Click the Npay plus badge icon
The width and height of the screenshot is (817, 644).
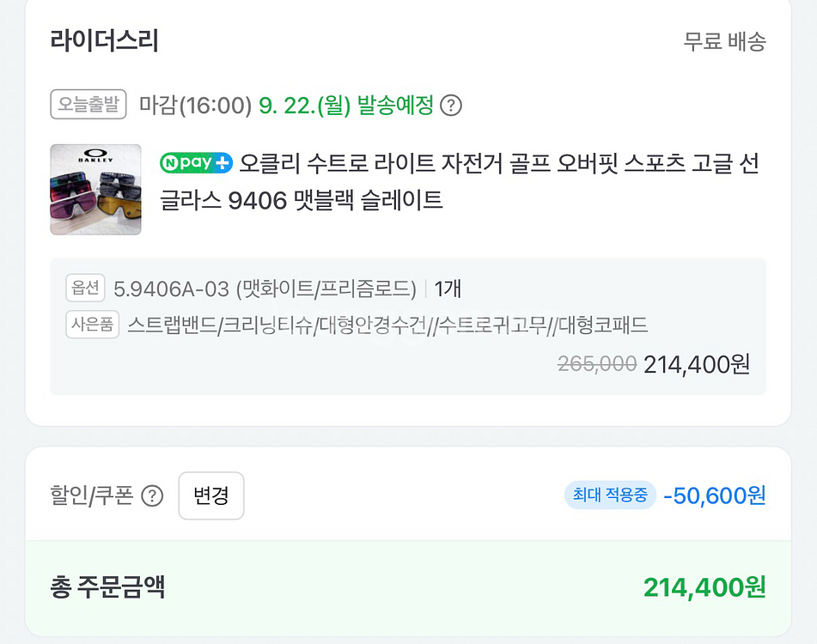click(x=196, y=162)
